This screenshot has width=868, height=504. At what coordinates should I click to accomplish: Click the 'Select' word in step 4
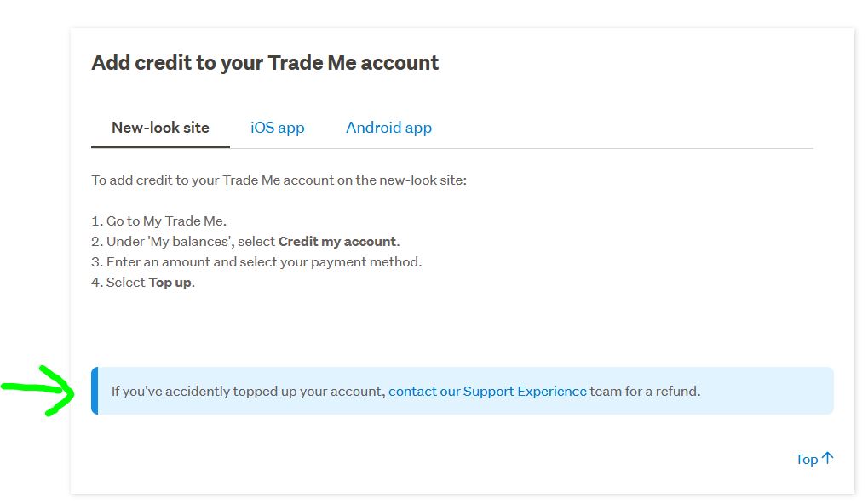click(125, 283)
